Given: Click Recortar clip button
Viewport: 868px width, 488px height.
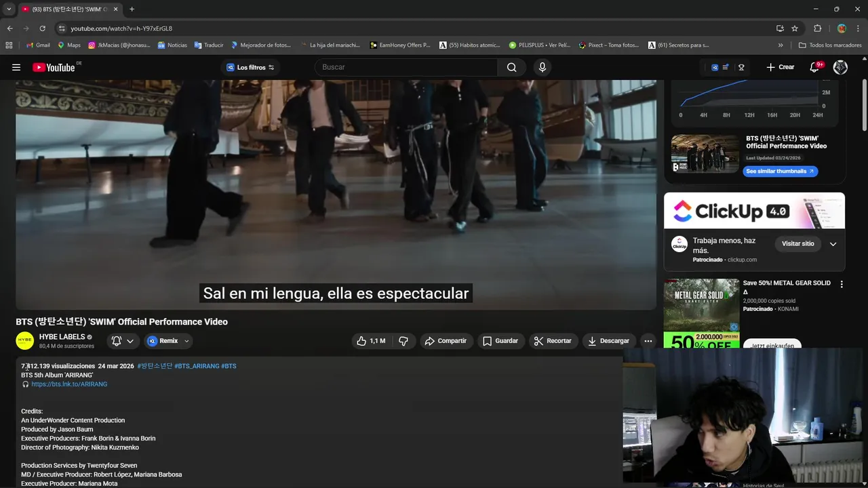Looking at the screenshot, I should (553, 341).
